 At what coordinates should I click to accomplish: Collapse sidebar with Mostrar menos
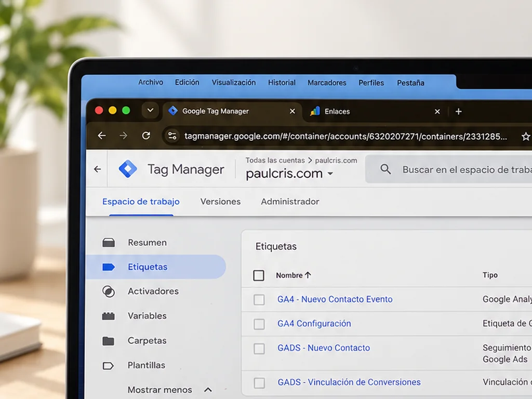(x=170, y=390)
